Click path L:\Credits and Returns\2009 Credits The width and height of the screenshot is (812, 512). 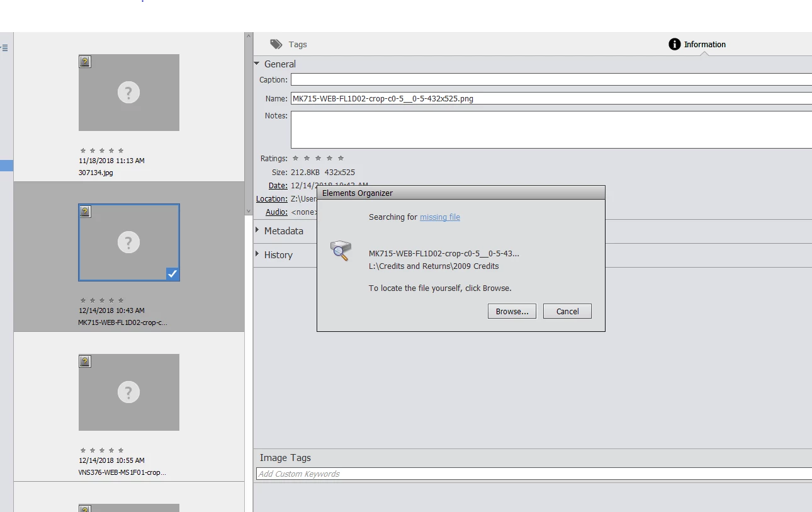[434, 266]
